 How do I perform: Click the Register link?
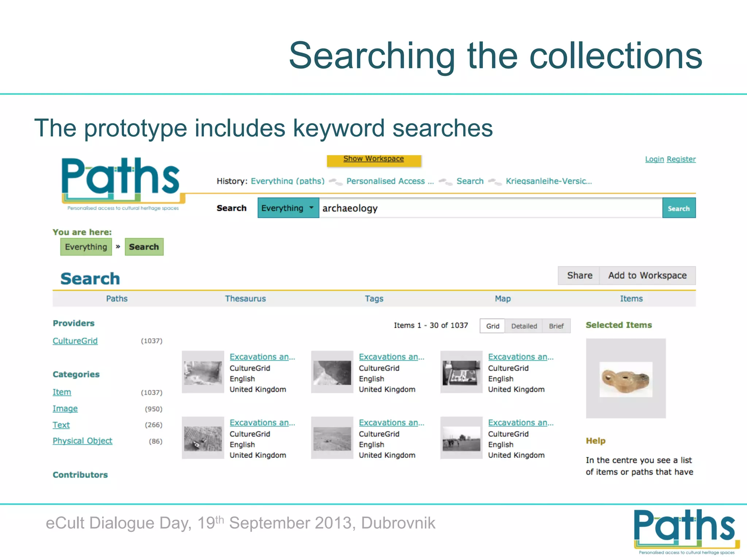tap(681, 159)
